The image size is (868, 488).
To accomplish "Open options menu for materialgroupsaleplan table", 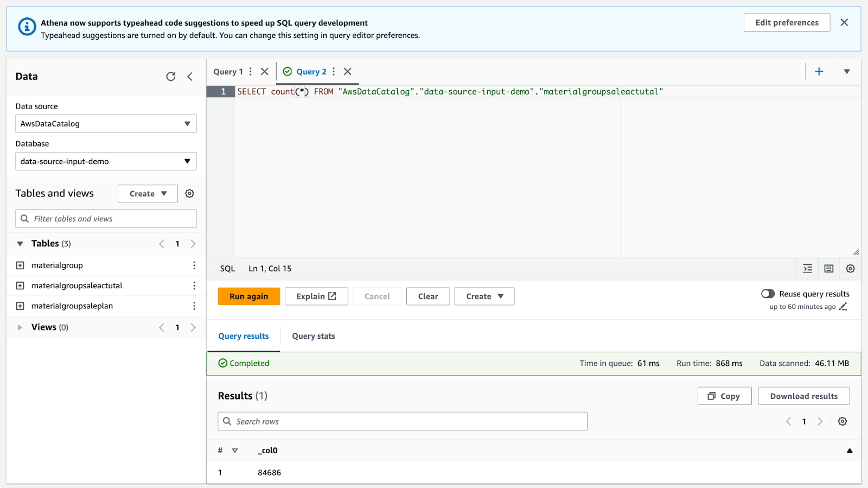I will tap(194, 306).
